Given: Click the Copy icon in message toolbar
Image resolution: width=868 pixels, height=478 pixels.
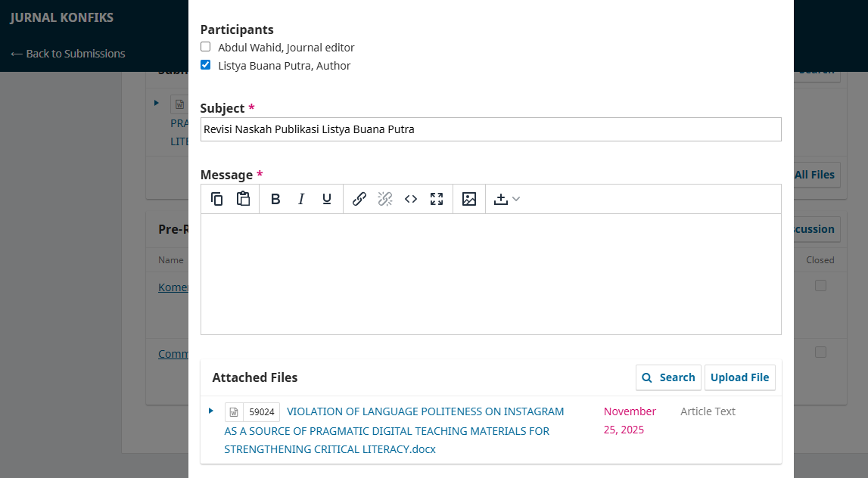Looking at the screenshot, I should (x=217, y=199).
